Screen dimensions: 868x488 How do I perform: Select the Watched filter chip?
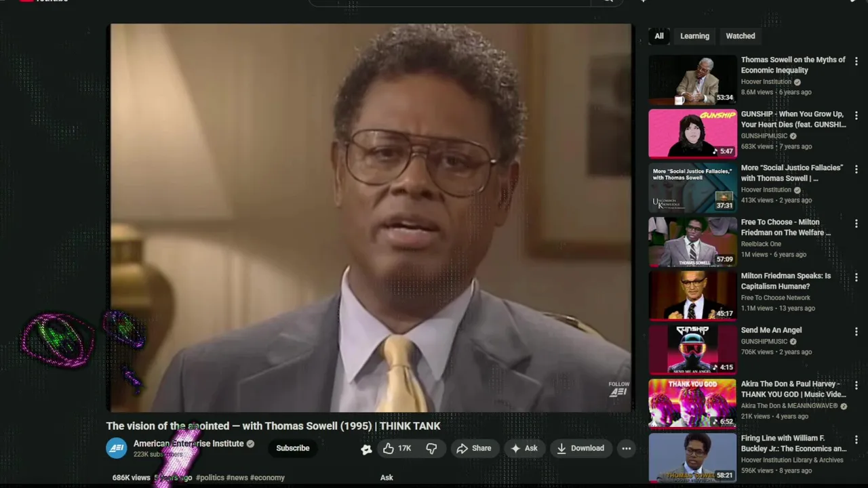(741, 36)
